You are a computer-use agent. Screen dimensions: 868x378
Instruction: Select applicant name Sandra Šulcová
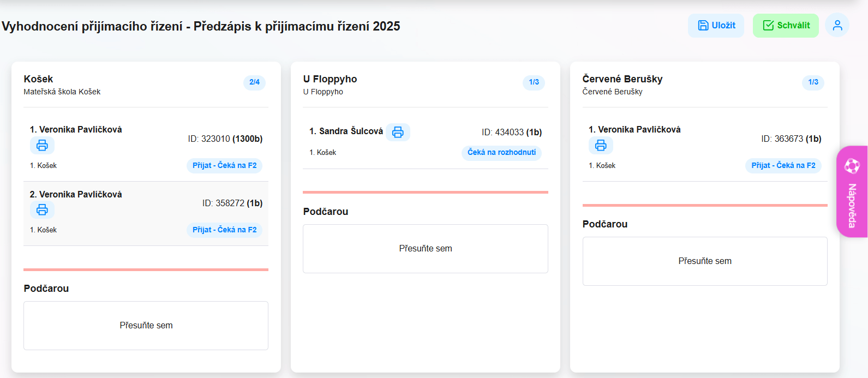(x=351, y=131)
